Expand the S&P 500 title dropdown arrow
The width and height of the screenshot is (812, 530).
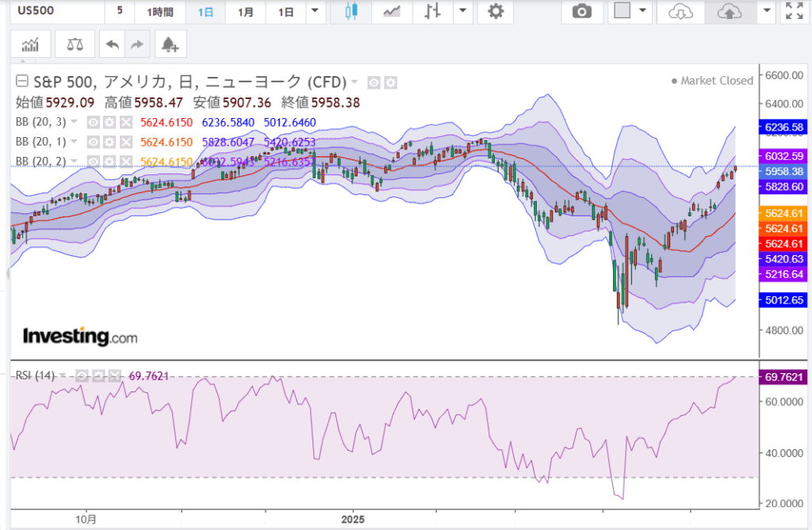354,82
